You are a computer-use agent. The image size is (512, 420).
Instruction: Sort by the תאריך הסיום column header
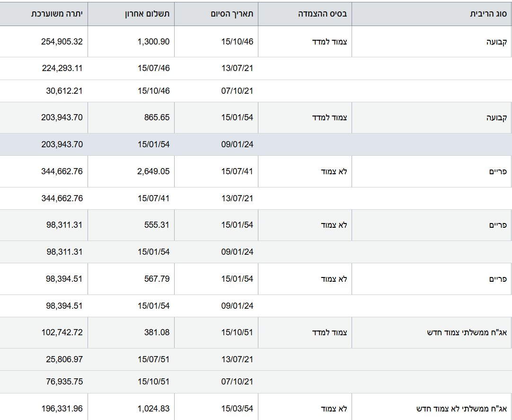point(232,14)
